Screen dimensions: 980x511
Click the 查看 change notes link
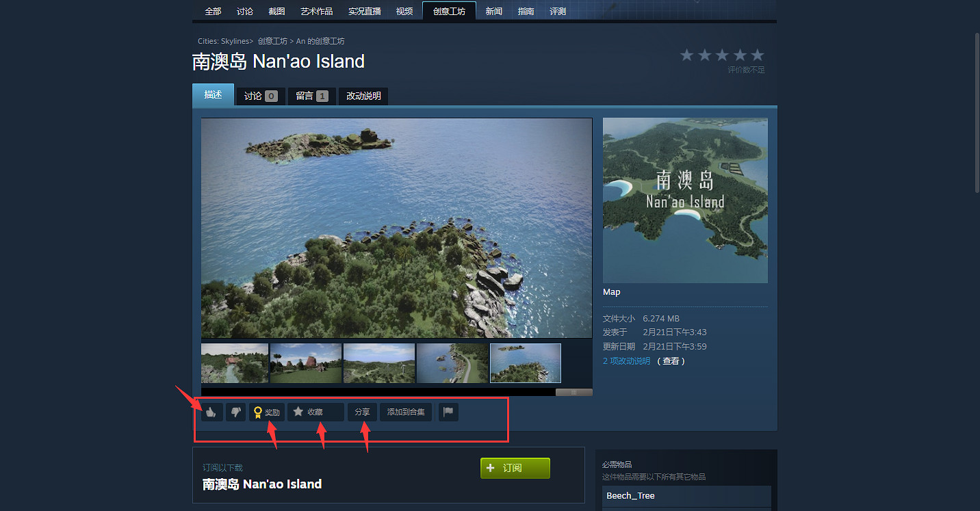tap(671, 361)
